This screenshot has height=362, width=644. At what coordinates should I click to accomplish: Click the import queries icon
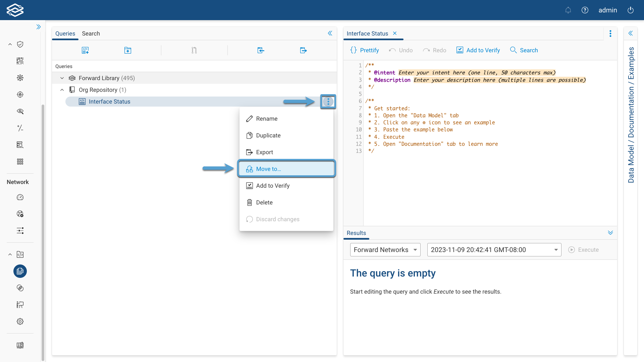tap(261, 50)
